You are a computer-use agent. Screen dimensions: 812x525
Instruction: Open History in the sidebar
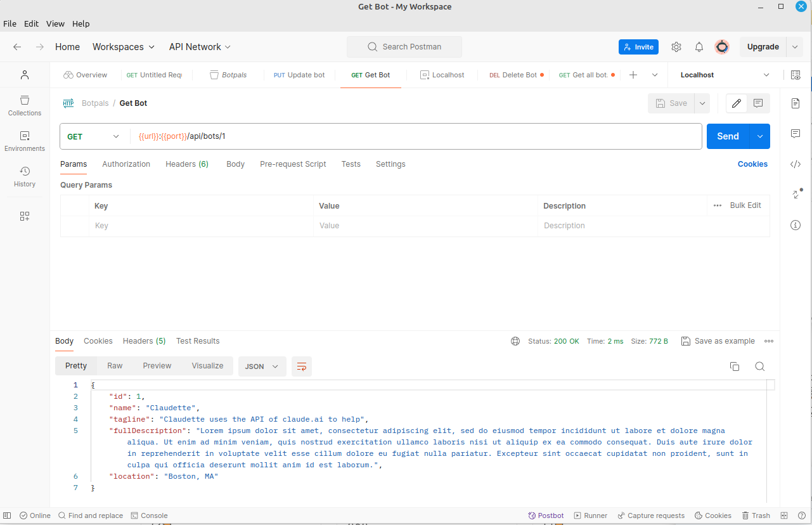(x=25, y=177)
